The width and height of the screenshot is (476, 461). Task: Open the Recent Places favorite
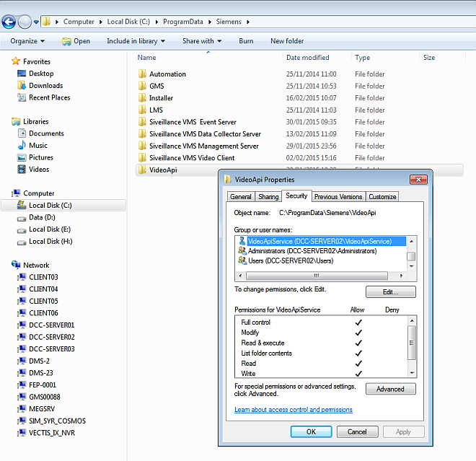pyautogui.click(x=49, y=97)
